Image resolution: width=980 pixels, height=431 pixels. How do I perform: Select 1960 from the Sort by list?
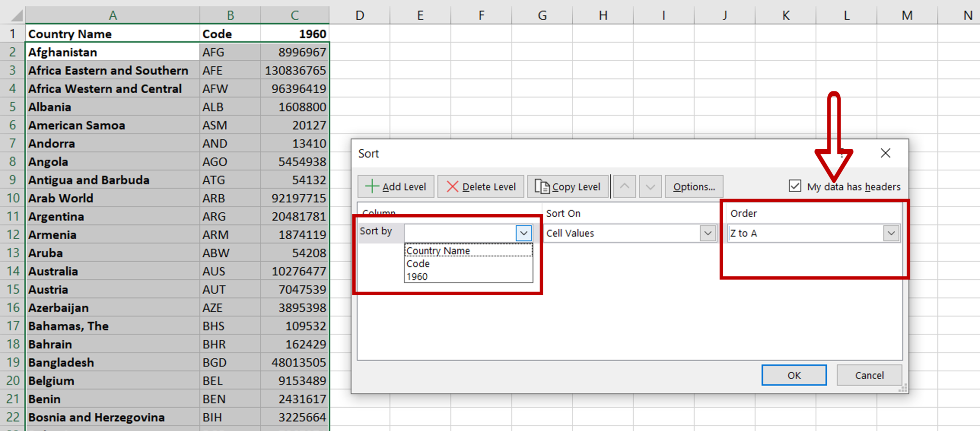[x=417, y=276]
